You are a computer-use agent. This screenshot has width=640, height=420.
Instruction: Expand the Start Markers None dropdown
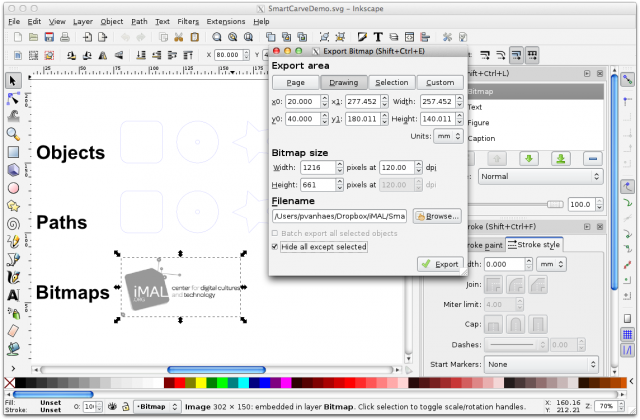coord(542,364)
